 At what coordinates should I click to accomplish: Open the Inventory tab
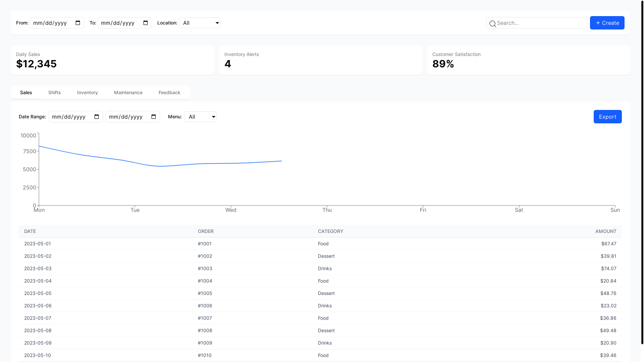[x=88, y=93]
